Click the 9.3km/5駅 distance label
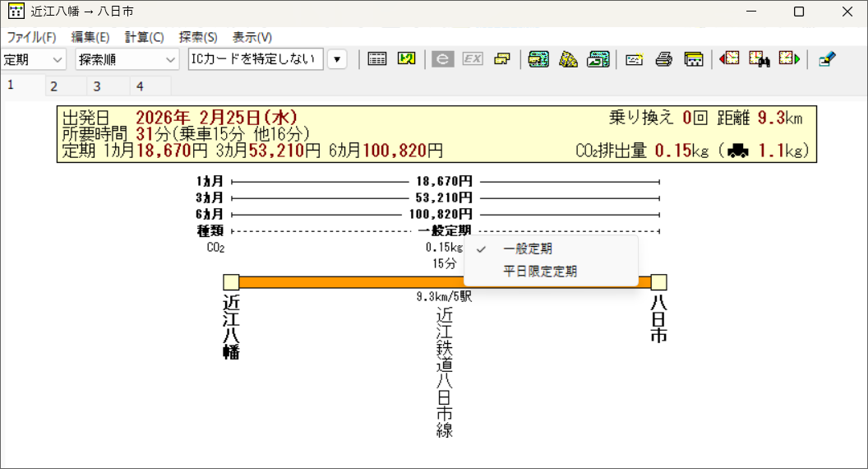The image size is (868, 469). pyautogui.click(x=445, y=296)
